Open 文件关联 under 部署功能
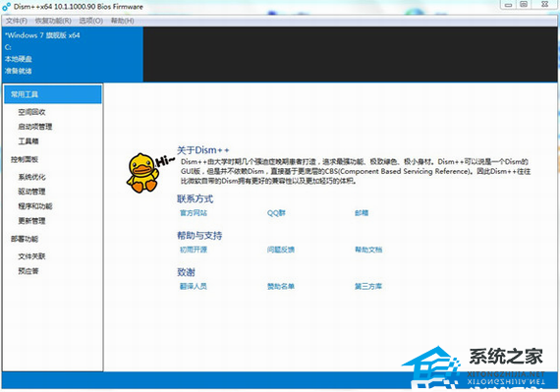The height and width of the screenshot is (392, 560). click(x=31, y=256)
